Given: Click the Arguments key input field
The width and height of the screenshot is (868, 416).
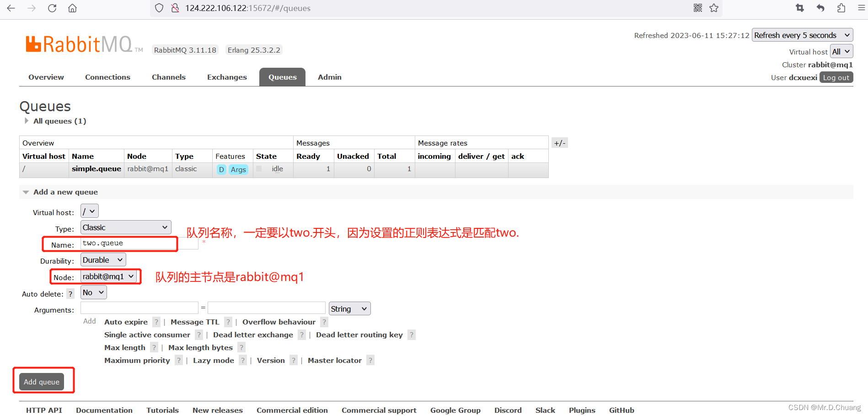Looking at the screenshot, I should coord(139,308).
